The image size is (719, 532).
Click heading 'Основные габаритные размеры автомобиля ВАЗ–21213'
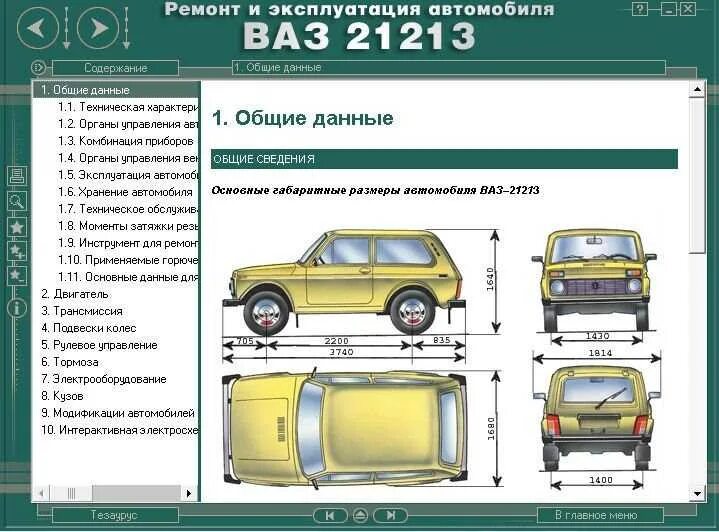click(x=375, y=190)
